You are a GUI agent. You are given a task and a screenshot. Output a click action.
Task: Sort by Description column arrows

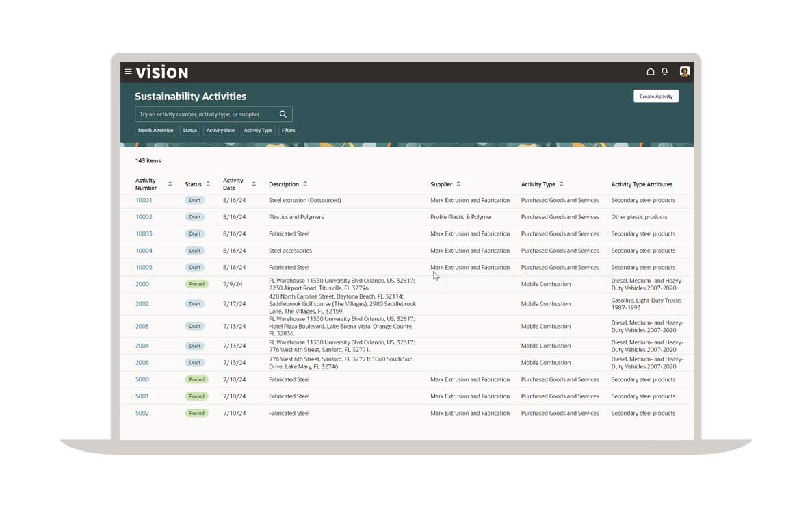[x=305, y=184]
